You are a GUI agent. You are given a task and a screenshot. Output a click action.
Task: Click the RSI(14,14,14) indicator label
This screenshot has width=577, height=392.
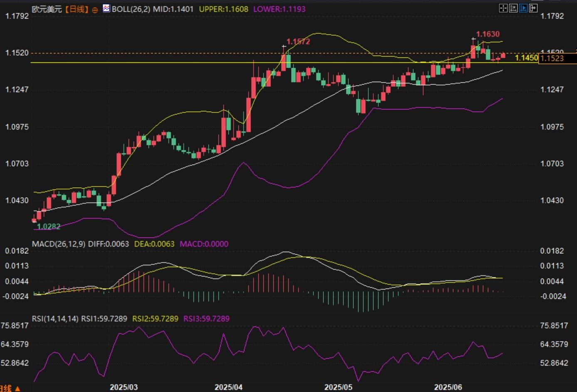55,318
